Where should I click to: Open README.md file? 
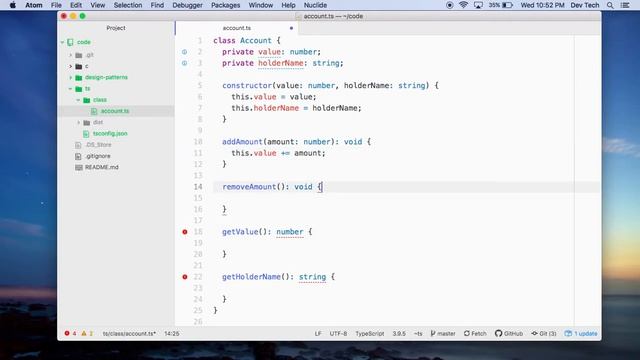[x=102, y=167]
